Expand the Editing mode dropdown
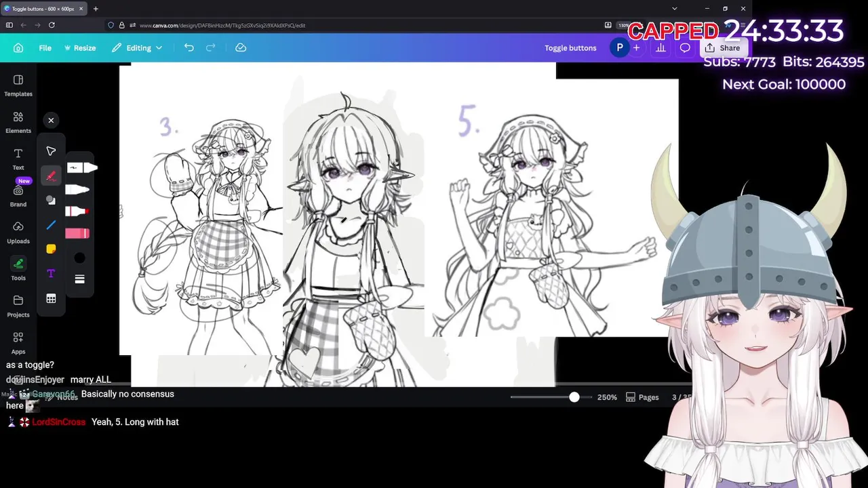Screen dimensions: 868x488 pos(137,48)
